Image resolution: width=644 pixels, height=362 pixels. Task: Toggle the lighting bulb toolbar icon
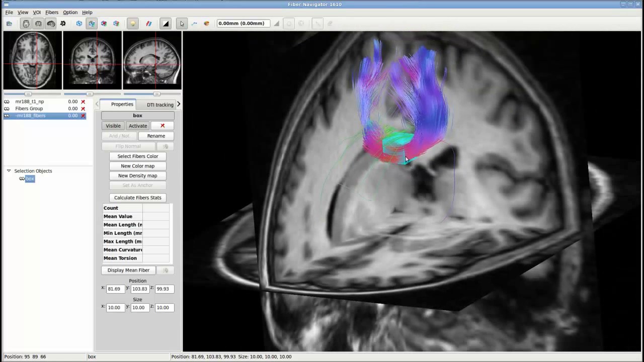point(133,24)
